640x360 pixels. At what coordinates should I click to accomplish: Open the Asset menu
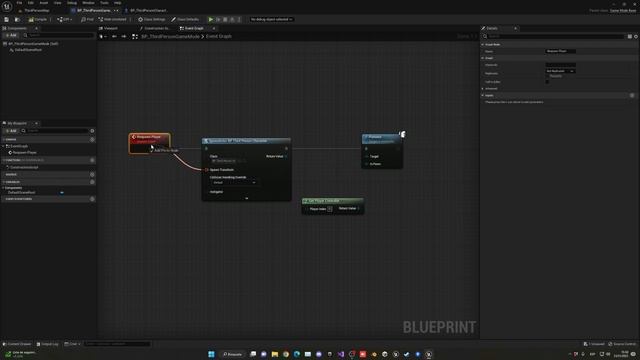[x=44, y=3]
